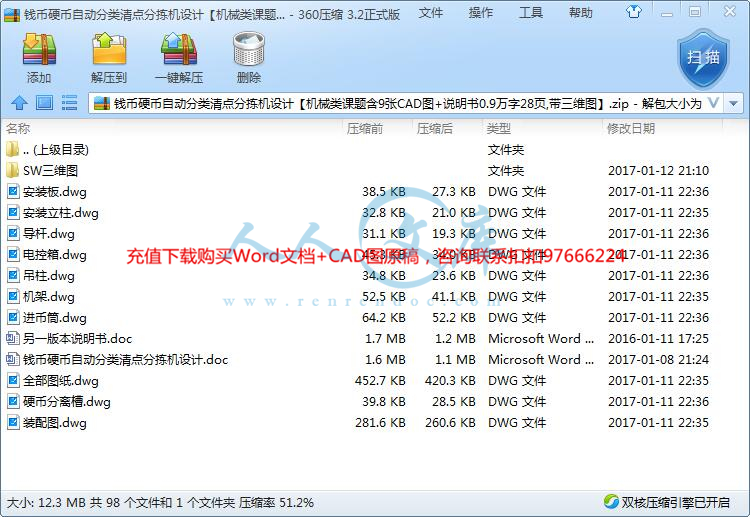Click the V chevron in the address bar
This screenshot has width=750, height=517.
[x=713, y=103]
